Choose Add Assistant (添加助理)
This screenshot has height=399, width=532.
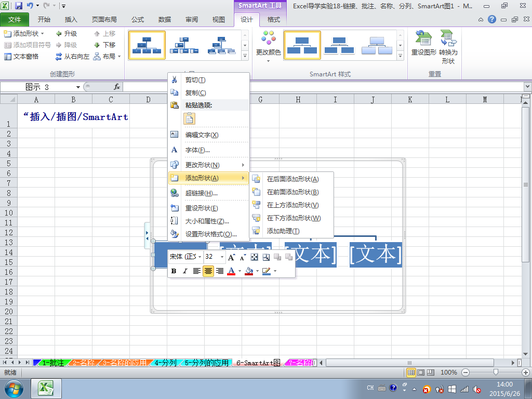[x=292, y=231]
